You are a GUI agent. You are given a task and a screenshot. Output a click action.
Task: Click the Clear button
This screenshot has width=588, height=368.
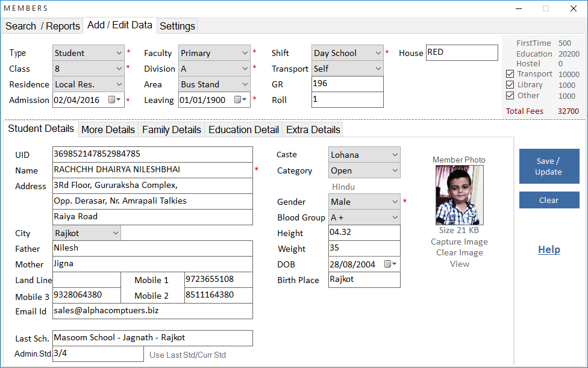tap(549, 200)
